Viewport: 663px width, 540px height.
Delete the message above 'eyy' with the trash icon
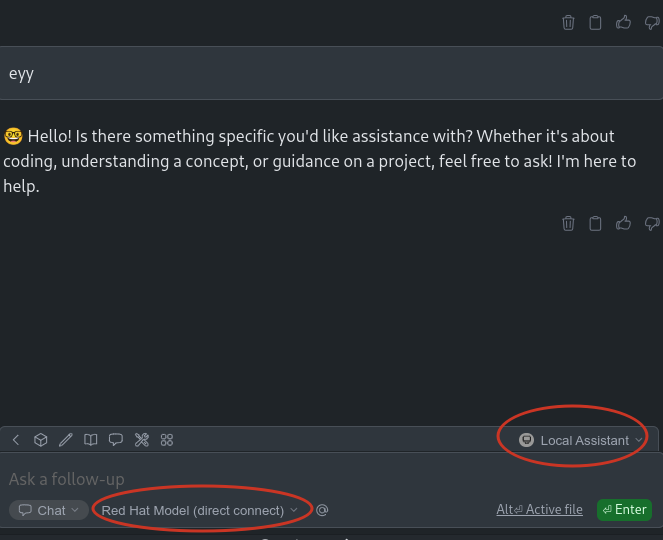(x=568, y=22)
